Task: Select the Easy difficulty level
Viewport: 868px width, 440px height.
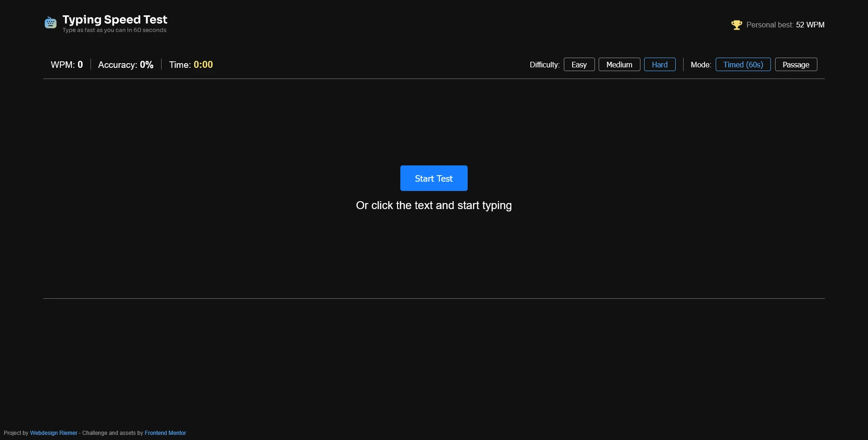Action: (x=579, y=64)
